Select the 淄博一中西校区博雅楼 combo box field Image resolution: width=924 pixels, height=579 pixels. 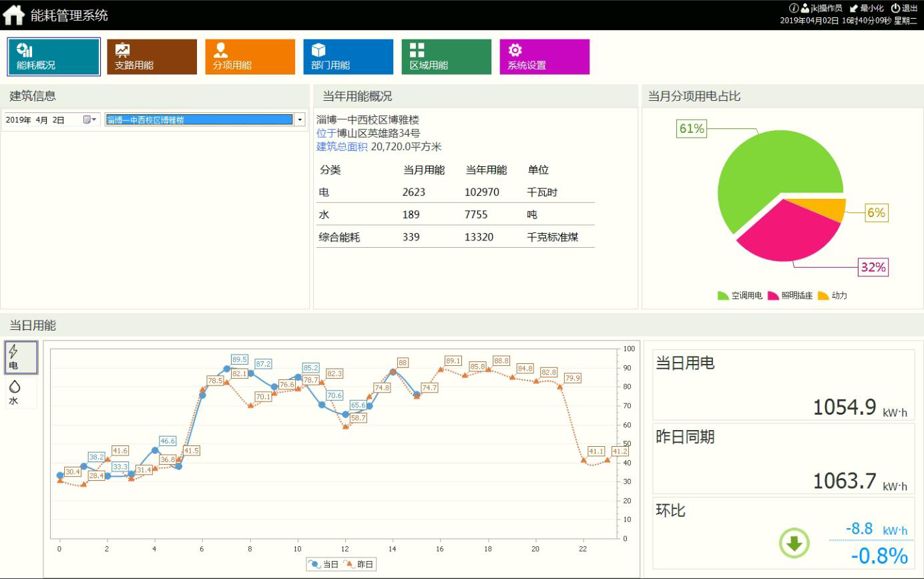(x=199, y=120)
